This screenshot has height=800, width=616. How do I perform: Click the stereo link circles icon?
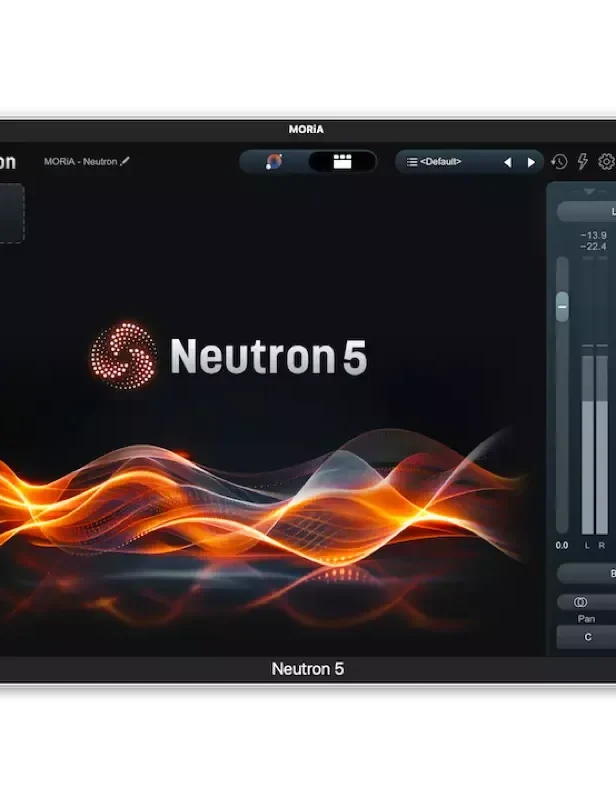click(580, 602)
